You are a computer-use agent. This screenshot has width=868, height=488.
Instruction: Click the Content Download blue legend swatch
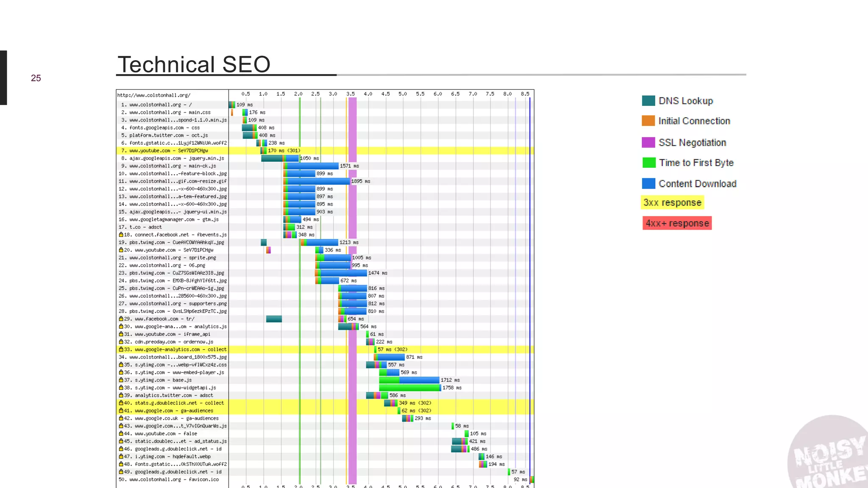[x=648, y=183]
